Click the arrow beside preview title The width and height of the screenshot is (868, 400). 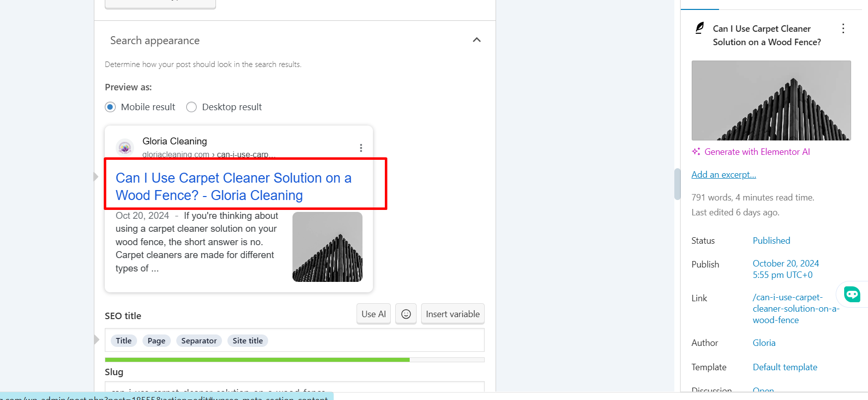tap(96, 177)
